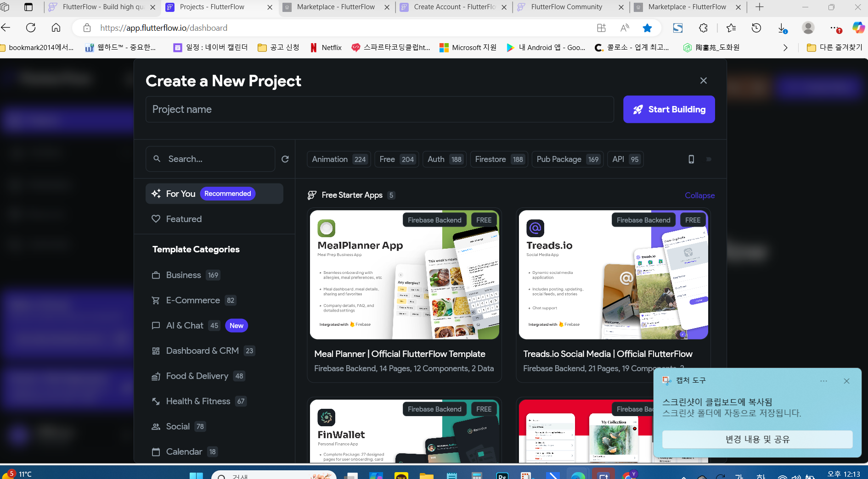Toggle the Pub Package filter chip
Screen dimensions: 868x479
pyautogui.click(x=568, y=159)
